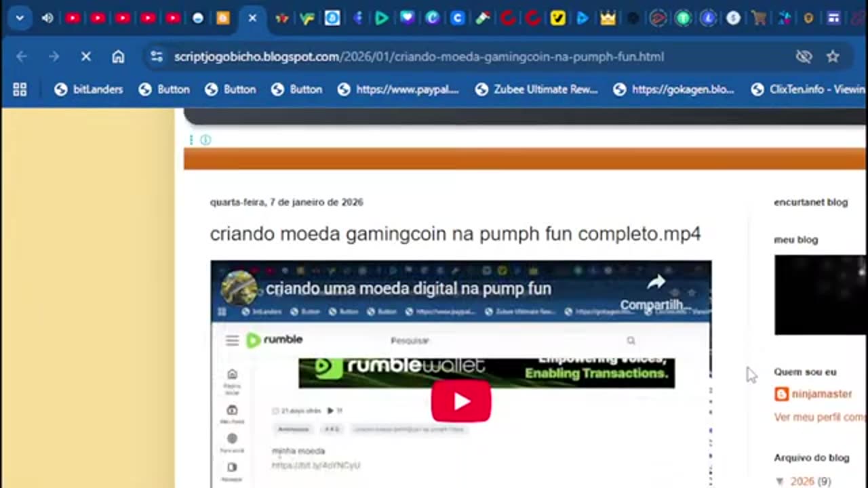868x488 pixels.
Task: Open the PayPal bookmark
Action: coord(398,89)
